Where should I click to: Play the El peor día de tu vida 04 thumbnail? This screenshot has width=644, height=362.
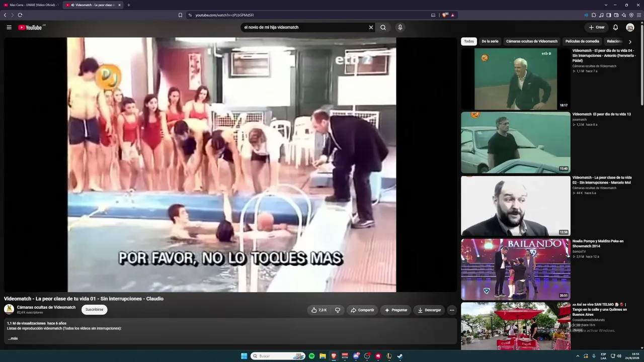pyautogui.click(x=516, y=79)
